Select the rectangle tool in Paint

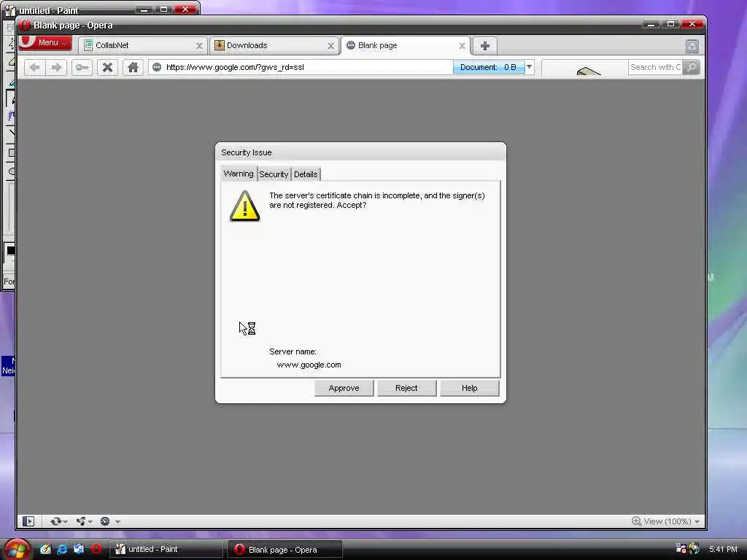click(10, 153)
